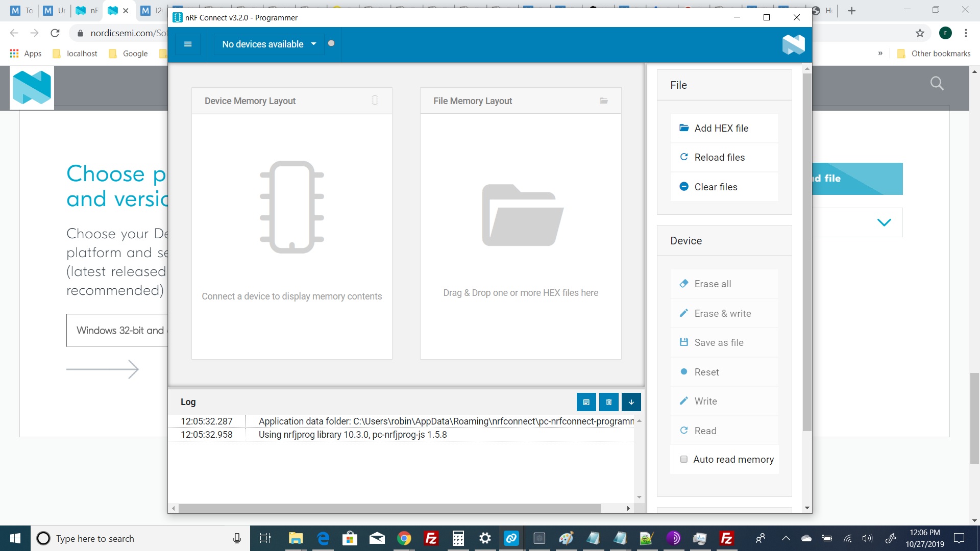Open the Windows Start menu
Image resolution: width=980 pixels, height=551 pixels.
tap(15, 538)
